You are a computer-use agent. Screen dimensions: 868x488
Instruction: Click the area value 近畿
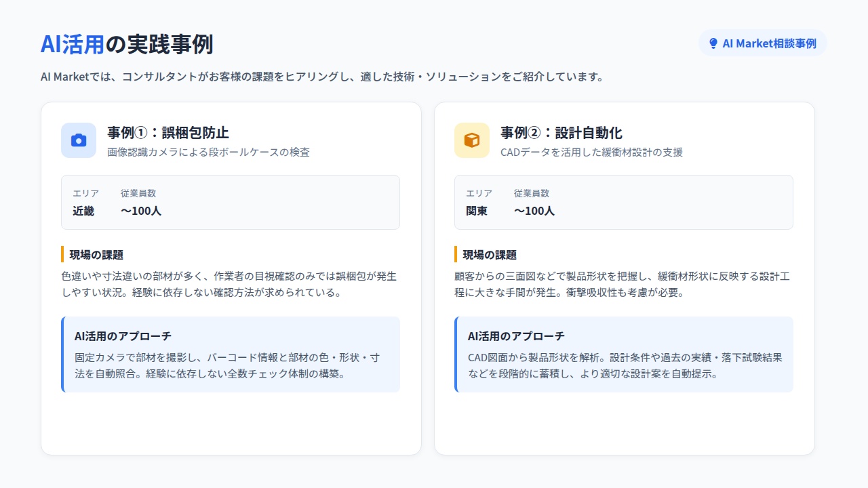[83, 211]
